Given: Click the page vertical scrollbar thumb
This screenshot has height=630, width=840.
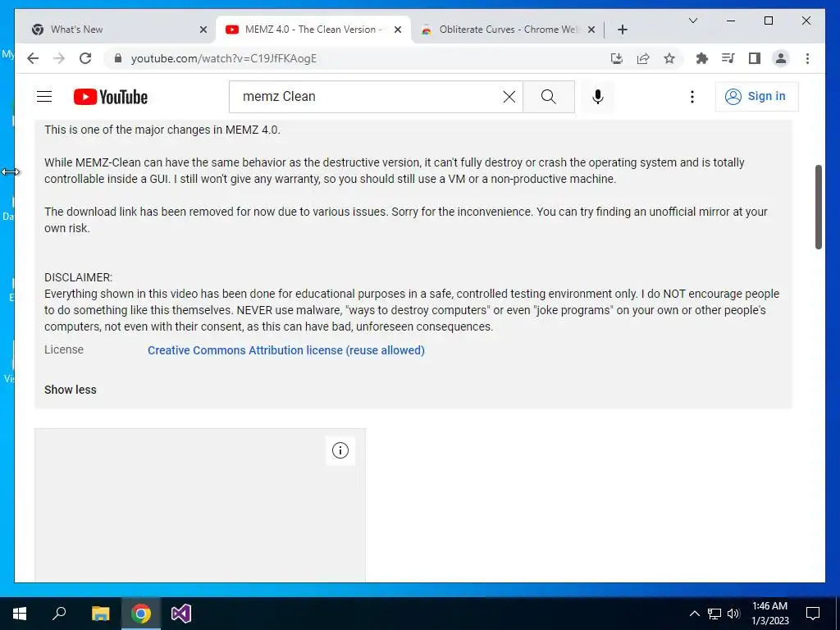Looking at the screenshot, I should click(818, 207).
